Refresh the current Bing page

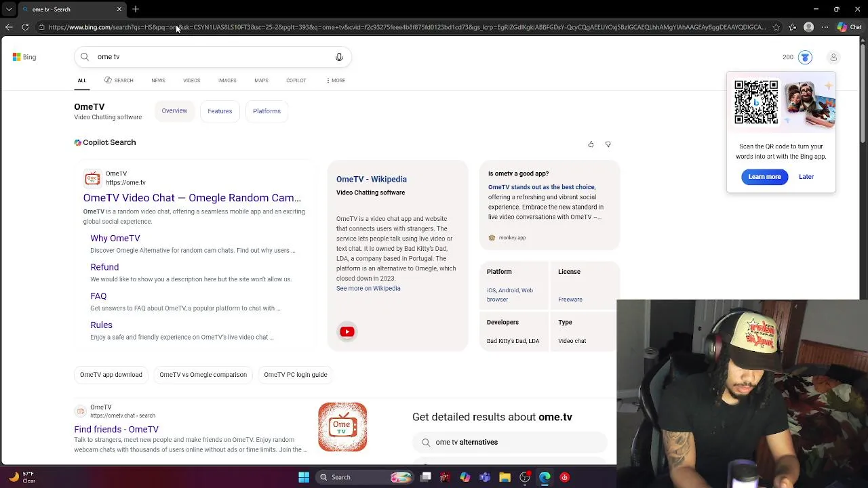pyautogui.click(x=25, y=27)
